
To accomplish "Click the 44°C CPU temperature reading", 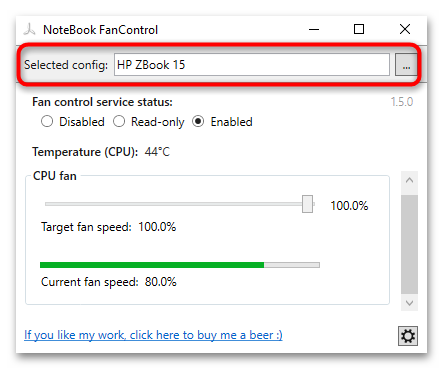I will (x=157, y=152).
